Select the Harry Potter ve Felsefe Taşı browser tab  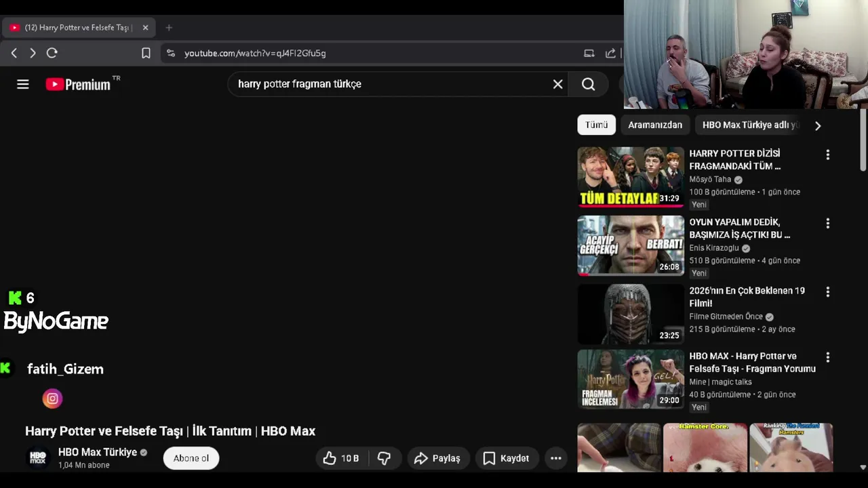(x=78, y=28)
